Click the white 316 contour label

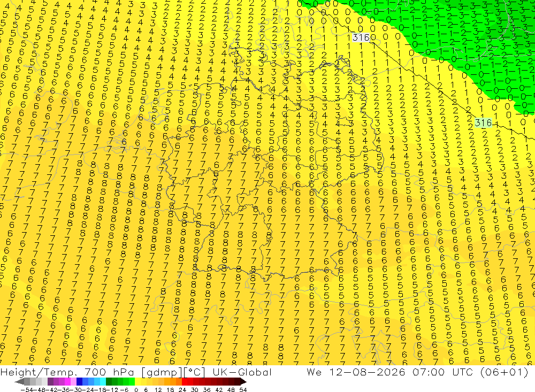pyautogui.click(x=361, y=37)
